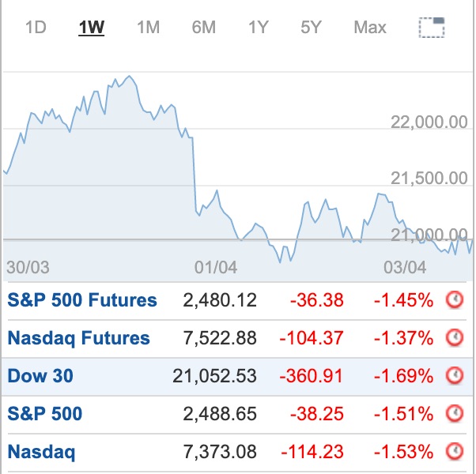Click the clock icon in Dow 30 row
476x474 pixels.
tap(455, 376)
